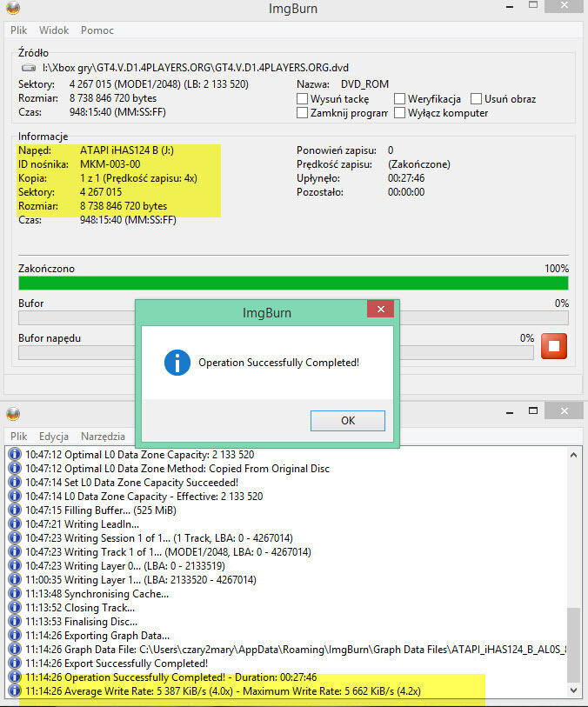The height and width of the screenshot is (707, 588).
Task: Close the Operation Successfully Completed dialog
Action: (x=381, y=309)
